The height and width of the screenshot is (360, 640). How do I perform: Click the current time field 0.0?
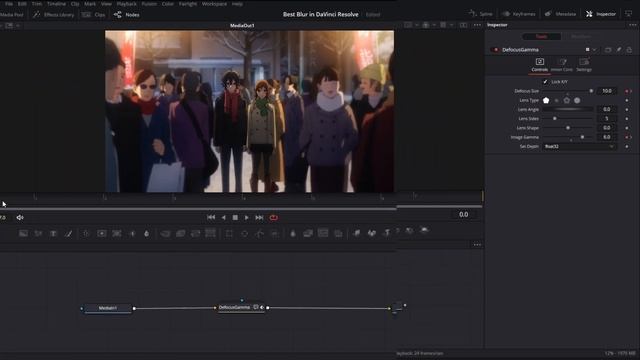tap(463, 214)
